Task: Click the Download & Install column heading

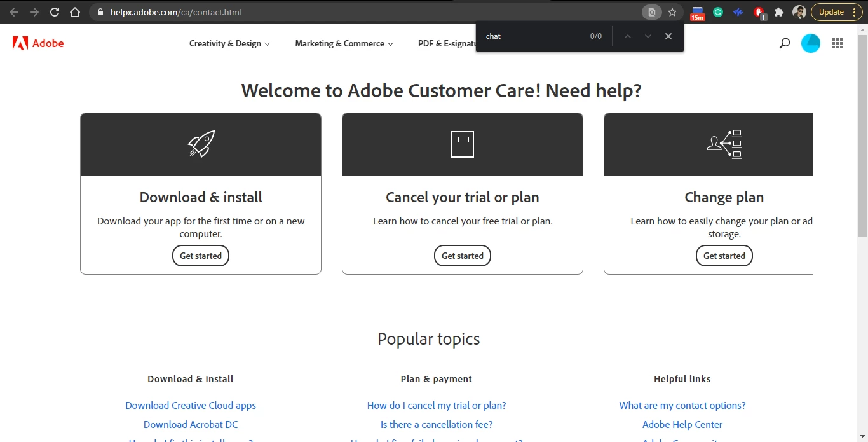Action: pos(191,379)
